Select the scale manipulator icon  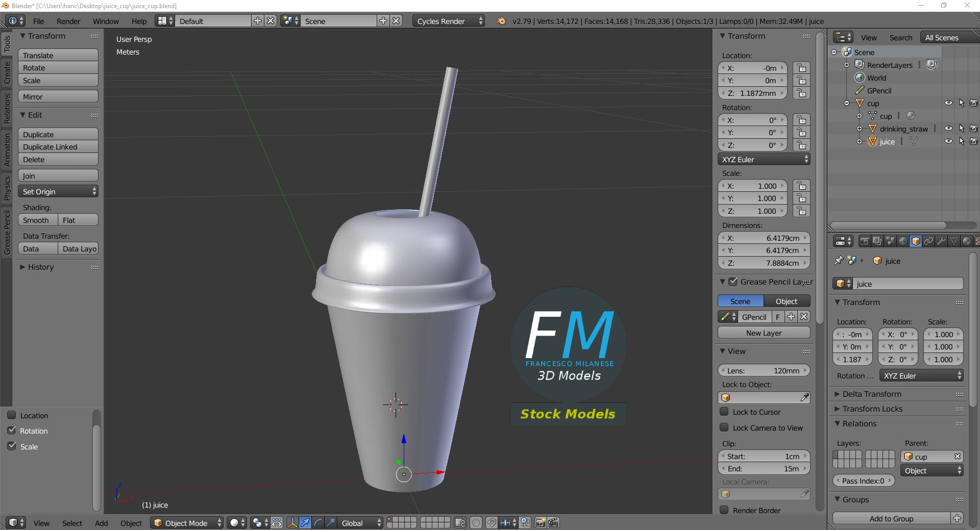tap(331, 523)
